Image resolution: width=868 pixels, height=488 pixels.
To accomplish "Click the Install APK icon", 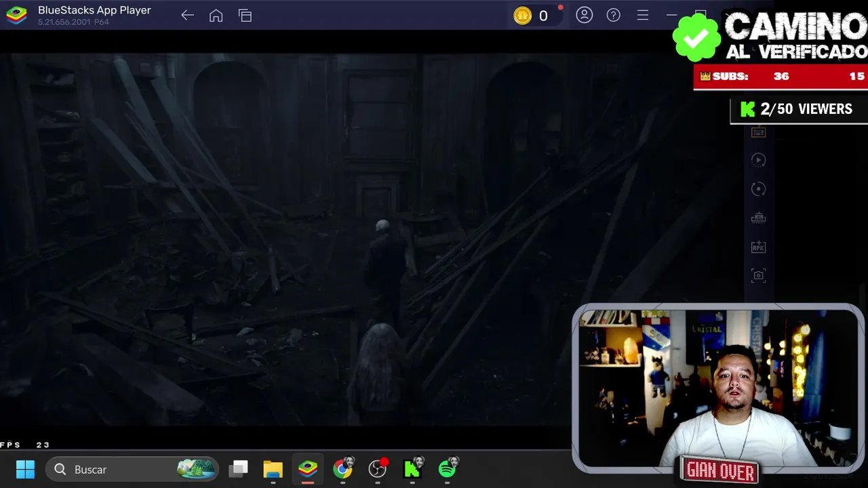I will click(758, 247).
